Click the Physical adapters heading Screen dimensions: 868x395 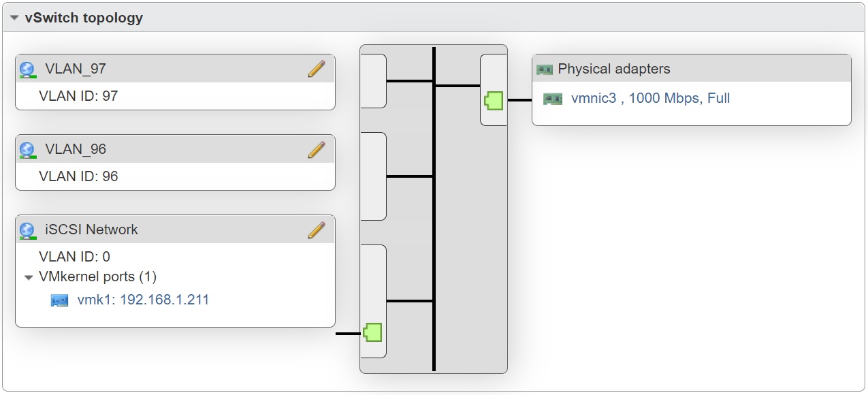point(614,69)
